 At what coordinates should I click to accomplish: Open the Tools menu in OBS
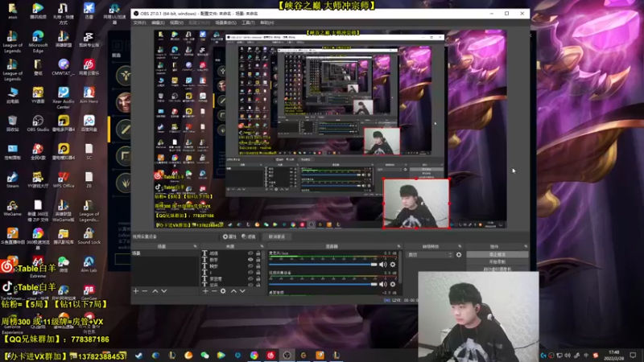click(x=248, y=23)
